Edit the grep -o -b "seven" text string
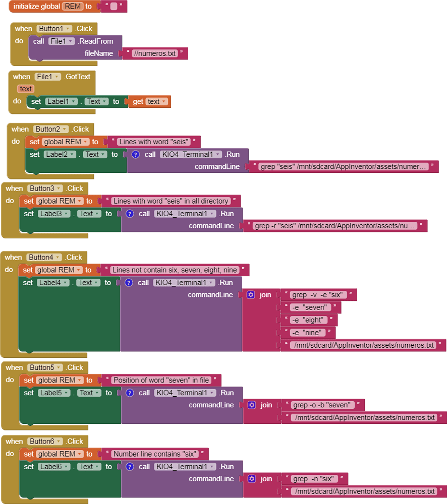The image size is (447, 504). click(x=323, y=405)
